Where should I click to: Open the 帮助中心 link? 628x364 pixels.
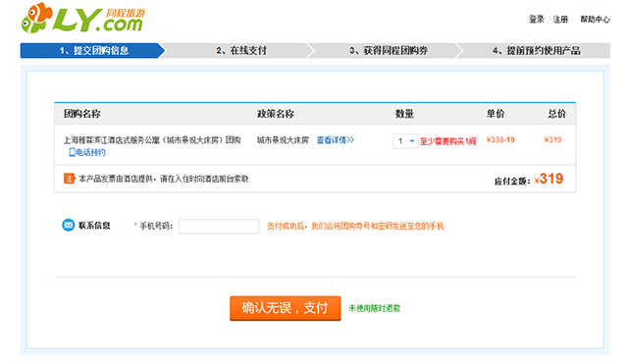coord(595,20)
